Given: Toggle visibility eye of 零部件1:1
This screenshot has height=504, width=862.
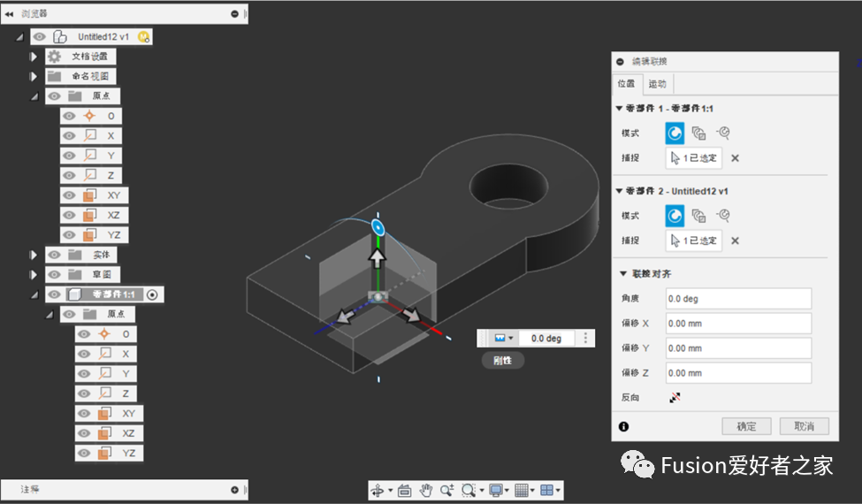Looking at the screenshot, I should click(54, 294).
